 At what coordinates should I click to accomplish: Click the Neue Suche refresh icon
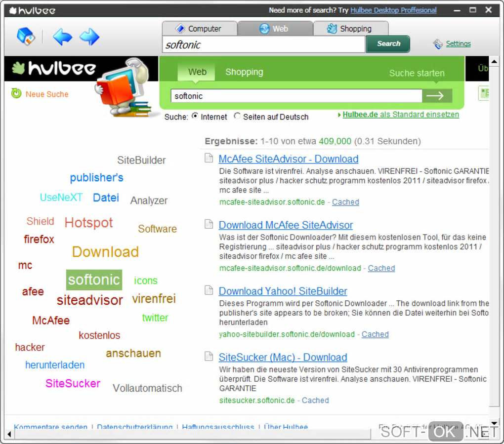tap(16, 93)
